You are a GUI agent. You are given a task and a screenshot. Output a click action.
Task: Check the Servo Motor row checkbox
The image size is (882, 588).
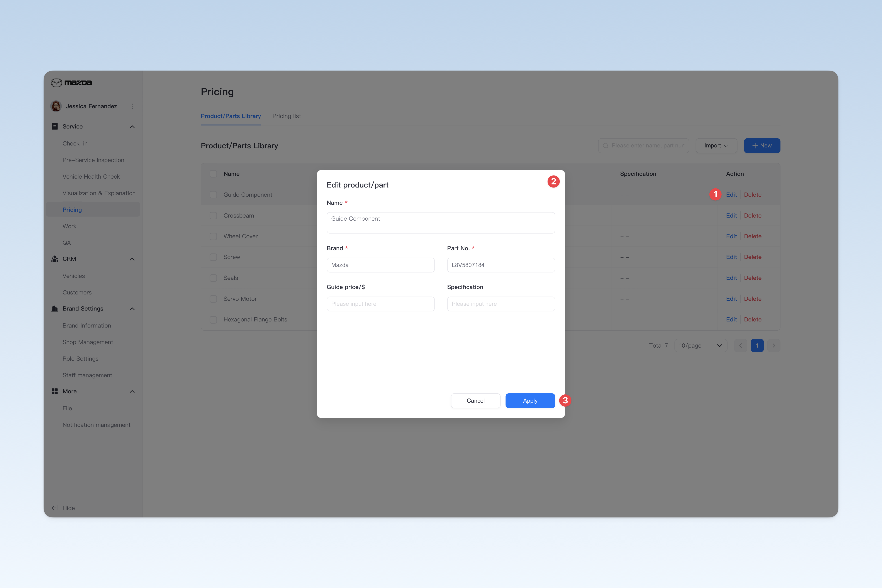tap(213, 299)
